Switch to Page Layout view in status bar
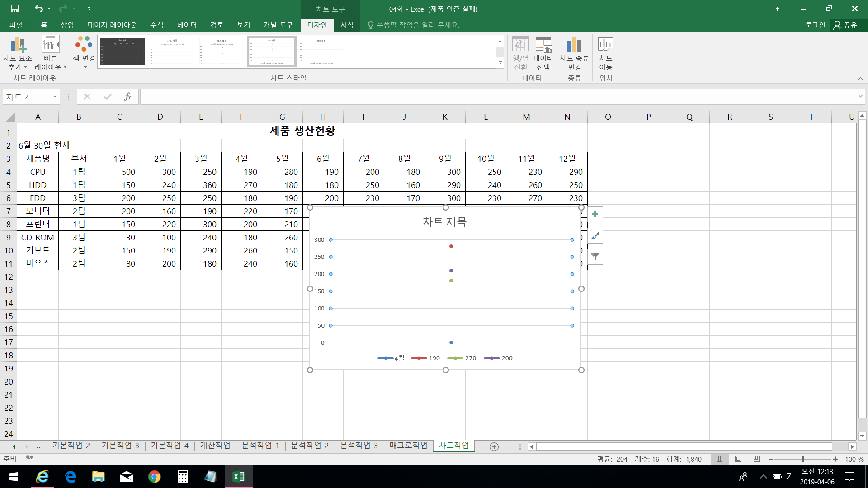Image resolution: width=868 pixels, height=488 pixels. 738,459
